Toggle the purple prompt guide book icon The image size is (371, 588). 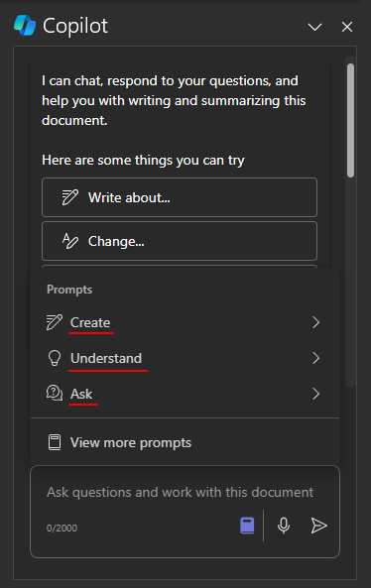247,526
